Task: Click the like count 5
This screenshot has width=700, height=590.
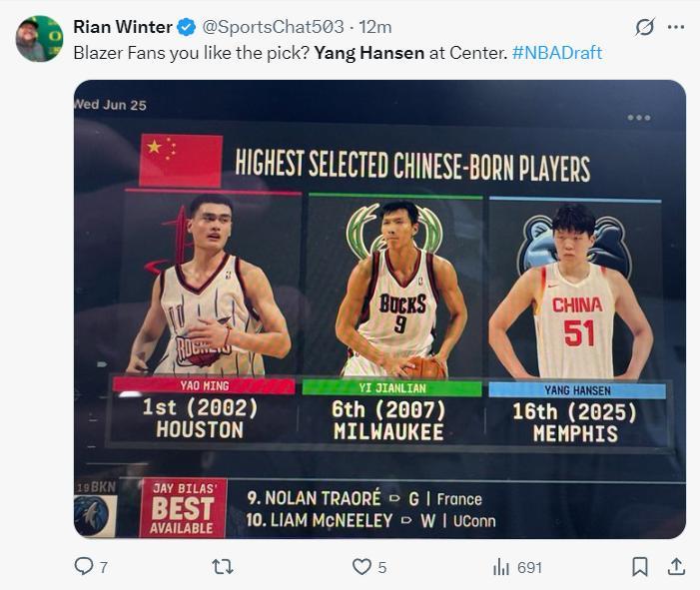Action: pos(381,567)
